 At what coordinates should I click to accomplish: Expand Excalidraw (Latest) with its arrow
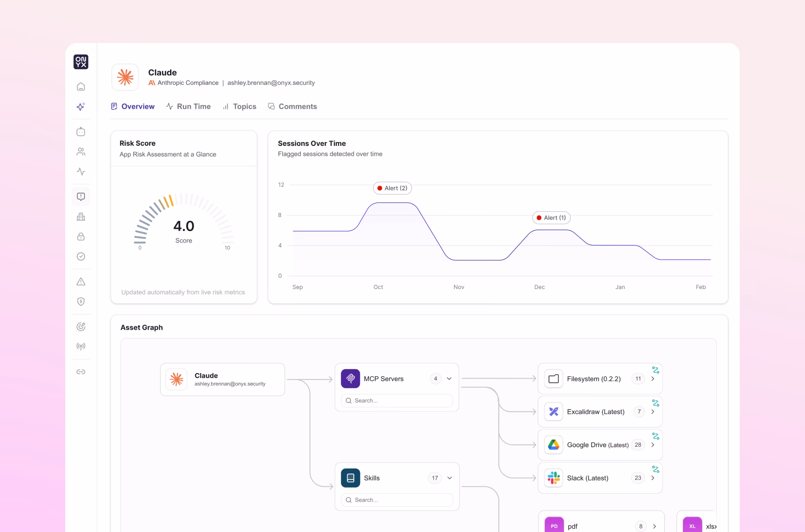click(653, 412)
